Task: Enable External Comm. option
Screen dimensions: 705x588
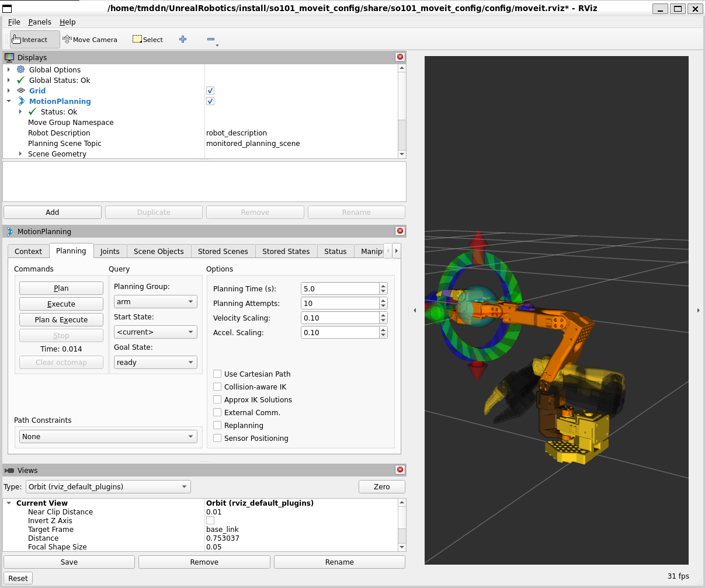Action: (217, 412)
